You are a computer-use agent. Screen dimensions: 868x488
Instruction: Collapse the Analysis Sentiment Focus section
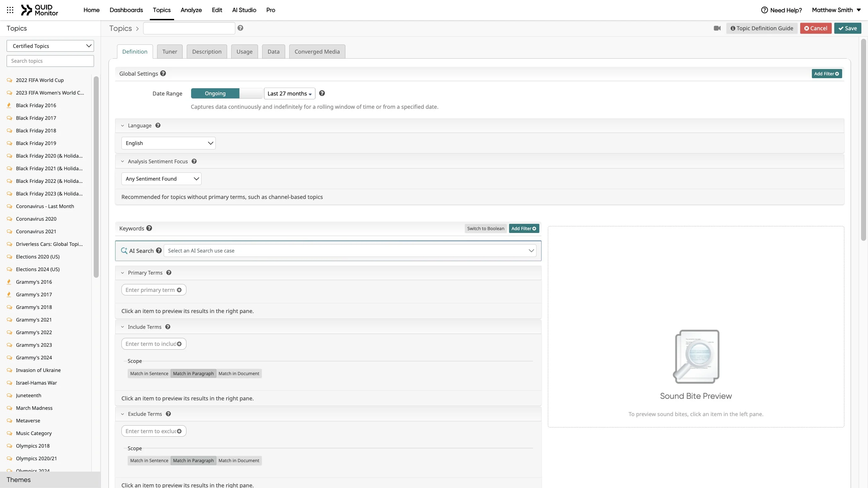click(123, 161)
